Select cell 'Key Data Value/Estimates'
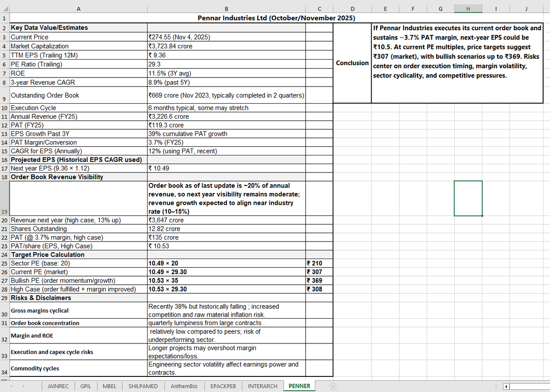Screen dimensions: 550x392 (x=78, y=28)
